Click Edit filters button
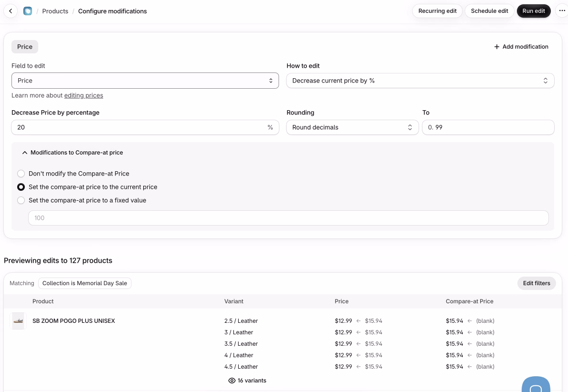Screen dimensions: 568x392 536,283
